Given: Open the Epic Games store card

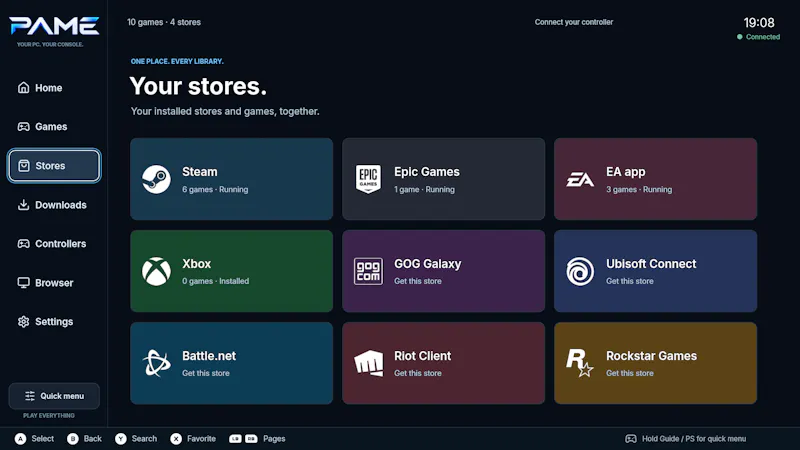Looking at the screenshot, I should coord(443,179).
